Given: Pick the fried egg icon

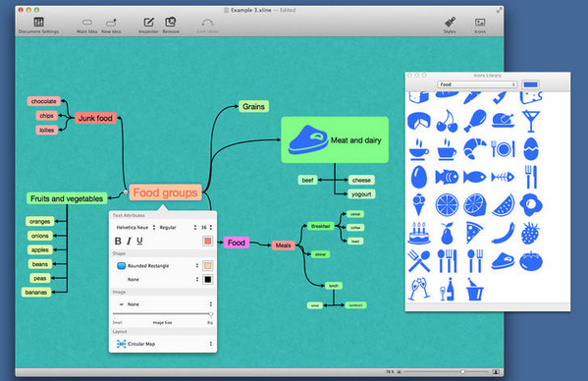Looking at the screenshot, I should point(531,205).
